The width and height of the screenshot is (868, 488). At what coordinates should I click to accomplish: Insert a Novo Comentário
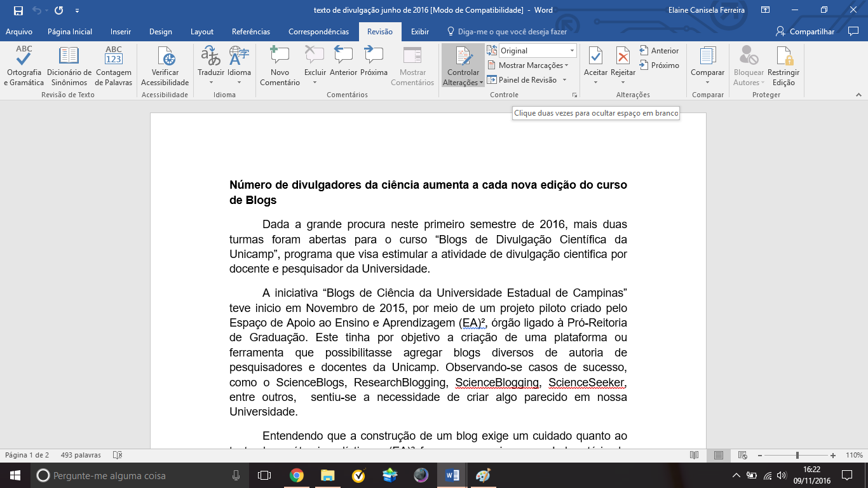(280, 66)
